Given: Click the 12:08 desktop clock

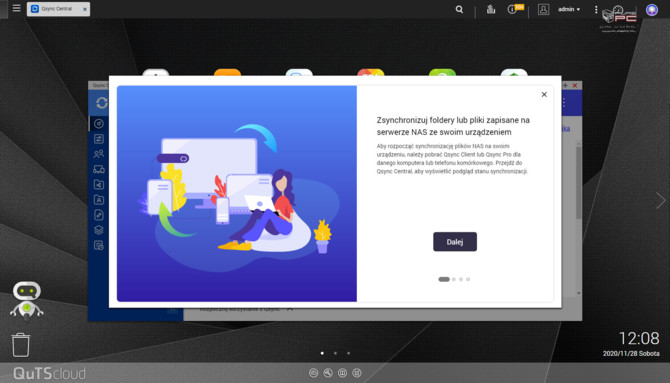Looking at the screenshot, I should click(639, 339).
